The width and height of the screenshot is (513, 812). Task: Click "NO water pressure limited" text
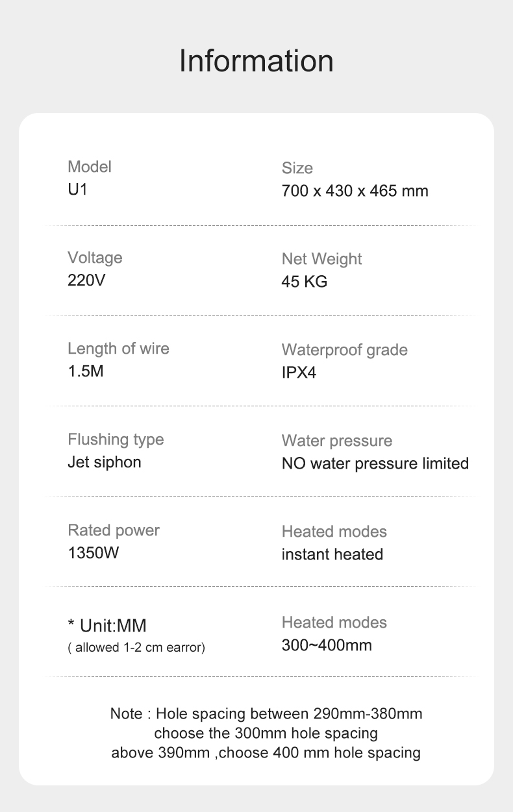[375, 463]
